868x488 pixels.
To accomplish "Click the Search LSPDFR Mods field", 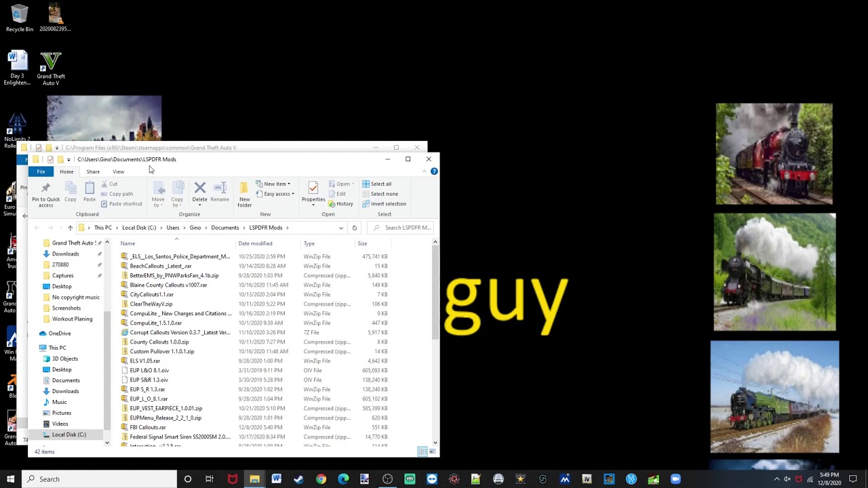I will pos(402,228).
